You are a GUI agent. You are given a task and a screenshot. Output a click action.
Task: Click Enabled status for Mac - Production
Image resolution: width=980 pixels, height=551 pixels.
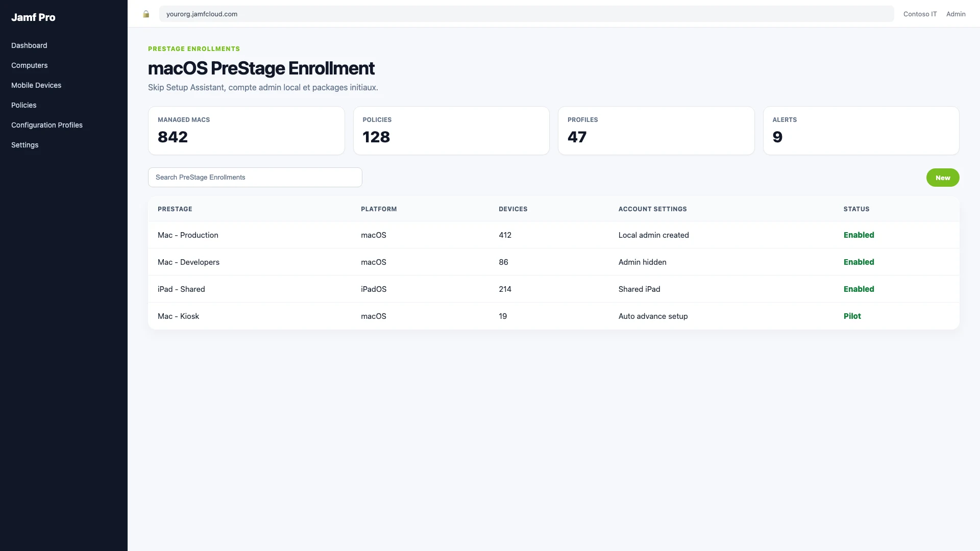click(859, 235)
